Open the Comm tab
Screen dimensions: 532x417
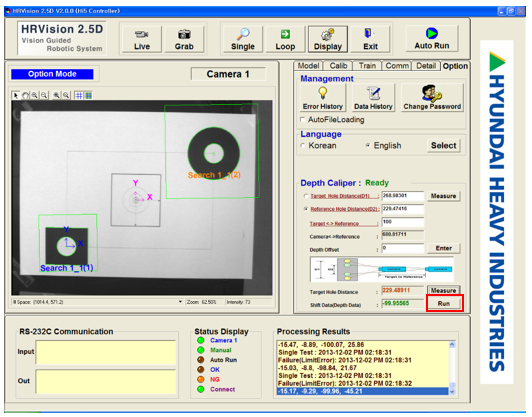tap(397, 66)
